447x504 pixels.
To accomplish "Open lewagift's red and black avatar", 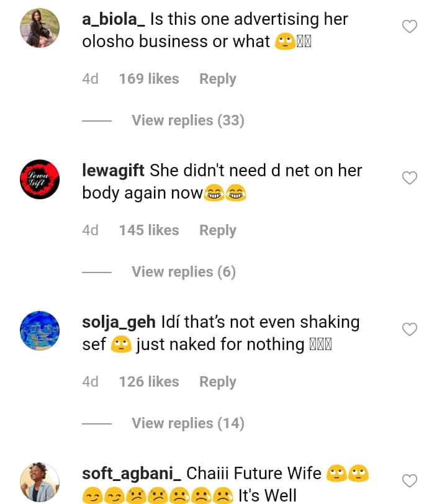I will tap(40, 179).
